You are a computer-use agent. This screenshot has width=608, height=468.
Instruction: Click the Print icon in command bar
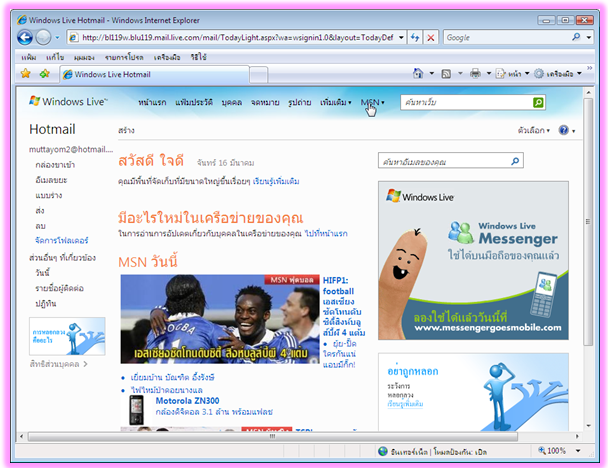[475, 73]
